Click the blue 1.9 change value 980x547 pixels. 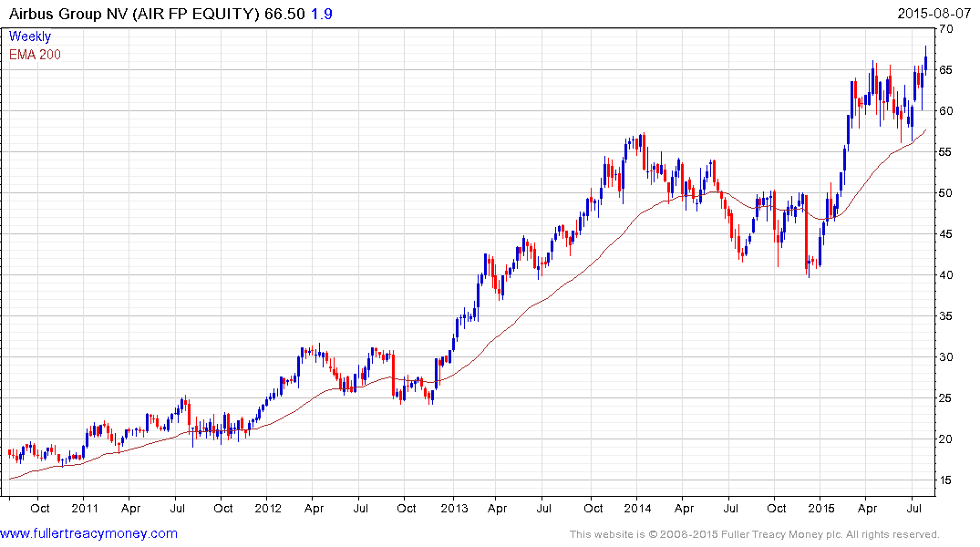[321, 14]
